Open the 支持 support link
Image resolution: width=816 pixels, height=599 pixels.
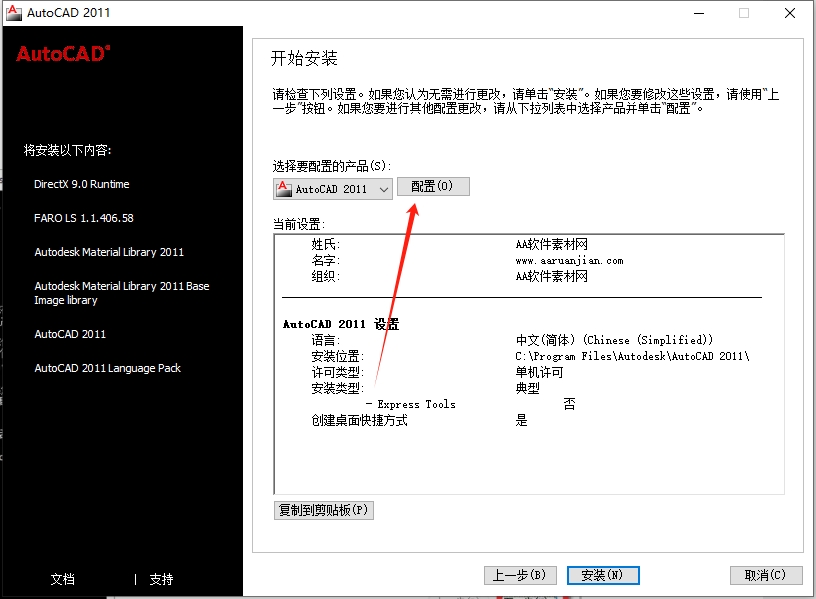click(x=161, y=579)
